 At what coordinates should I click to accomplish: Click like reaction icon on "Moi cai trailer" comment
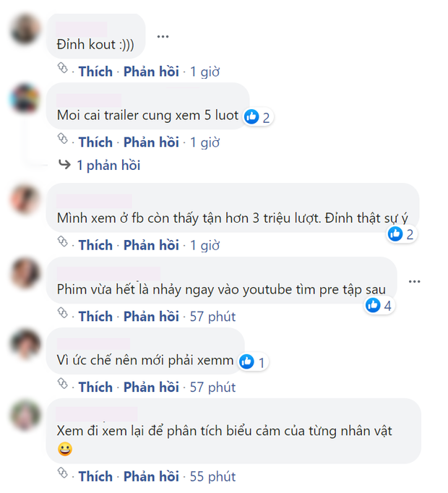click(x=251, y=116)
